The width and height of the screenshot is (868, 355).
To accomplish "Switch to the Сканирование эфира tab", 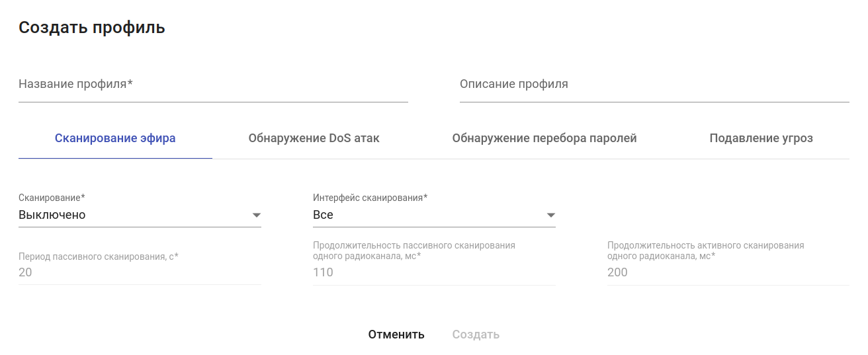I will pyautogui.click(x=115, y=139).
